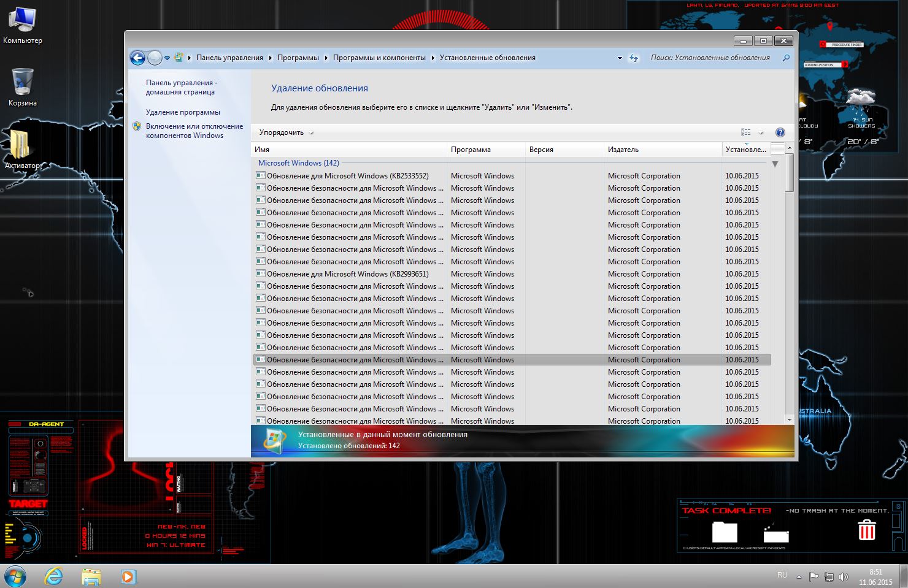Open the Упорядочить dropdown menu
The width and height of the screenshot is (908, 588).
(x=286, y=132)
